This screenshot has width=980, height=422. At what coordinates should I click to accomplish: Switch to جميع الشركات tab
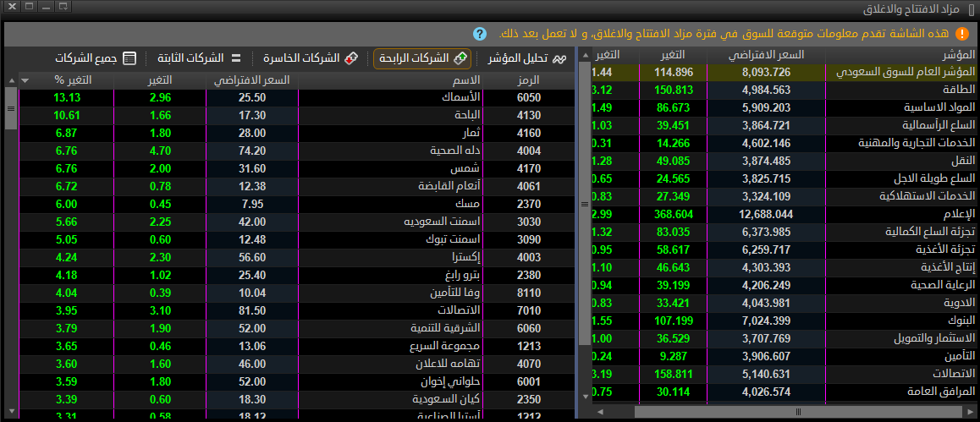[95, 58]
